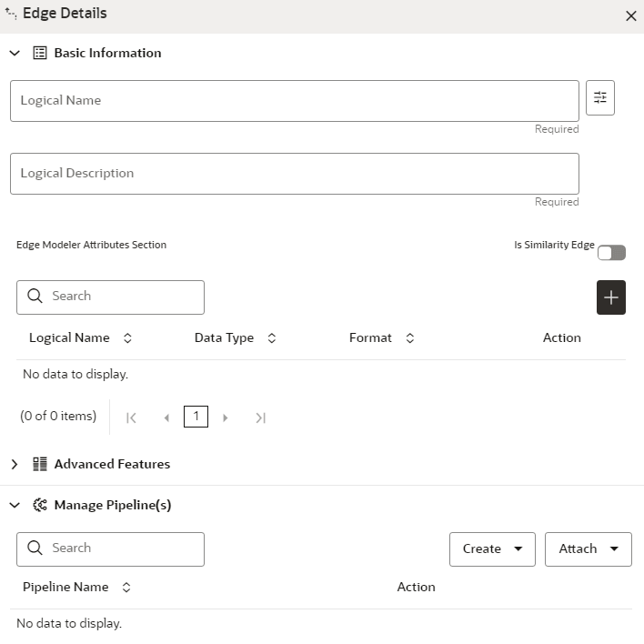Sort by Data Type column arrows
Screen dimensions: 644x644
pos(271,338)
